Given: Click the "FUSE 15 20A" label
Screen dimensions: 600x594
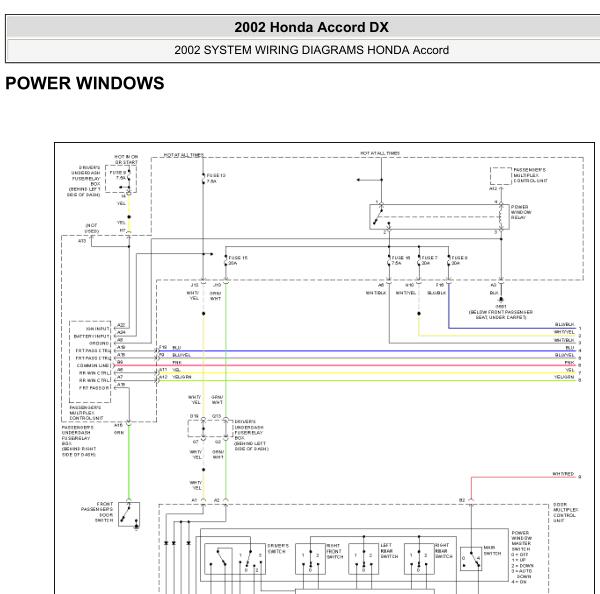Looking at the screenshot, I should click(x=238, y=261).
